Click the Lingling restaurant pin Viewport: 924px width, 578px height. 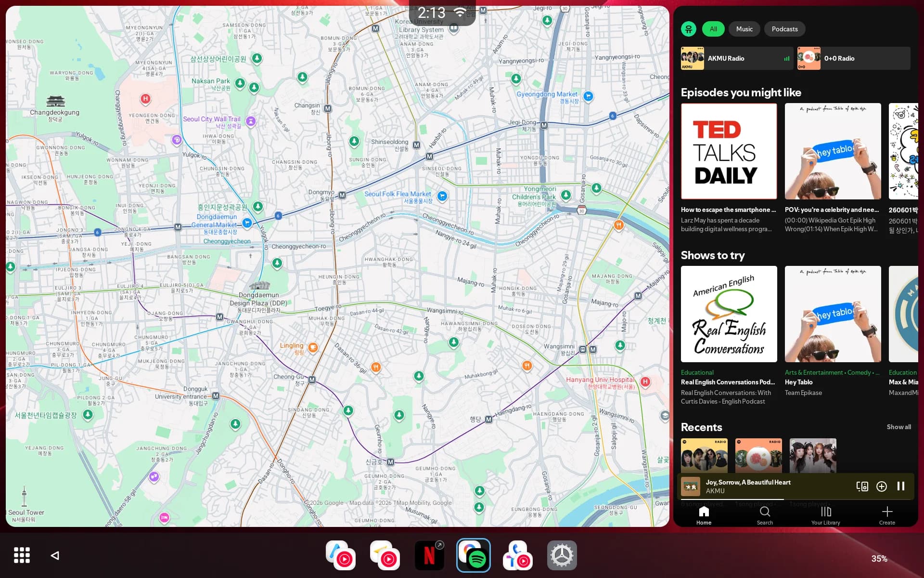point(313,347)
